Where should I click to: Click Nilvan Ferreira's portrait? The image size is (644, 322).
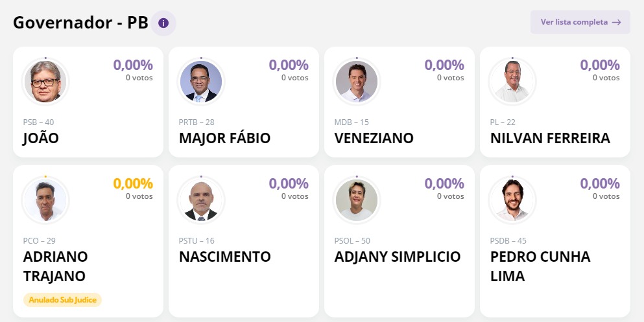point(512,81)
